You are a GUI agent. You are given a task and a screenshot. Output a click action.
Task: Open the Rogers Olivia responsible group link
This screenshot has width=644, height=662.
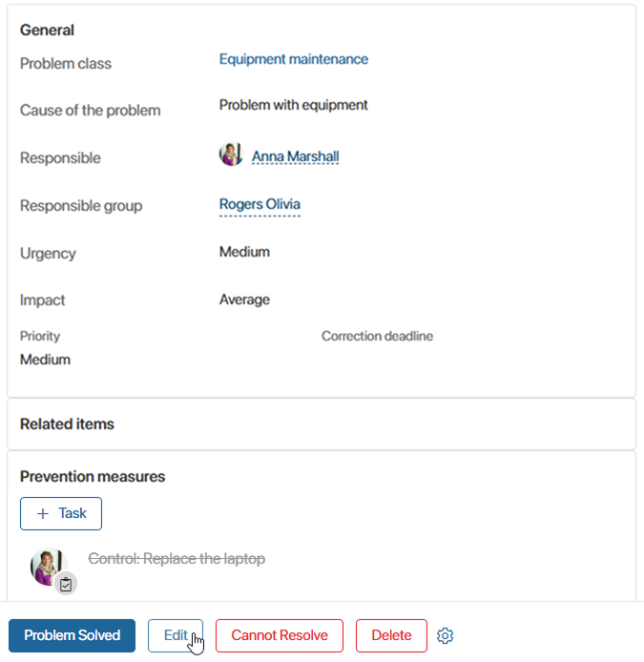(x=260, y=204)
